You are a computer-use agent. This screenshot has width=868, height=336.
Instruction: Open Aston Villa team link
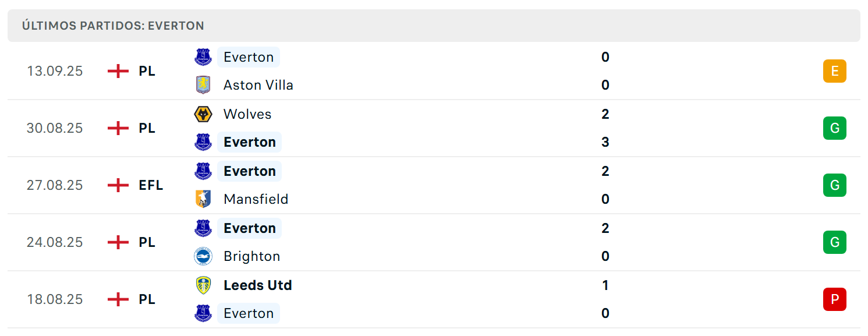coord(258,85)
